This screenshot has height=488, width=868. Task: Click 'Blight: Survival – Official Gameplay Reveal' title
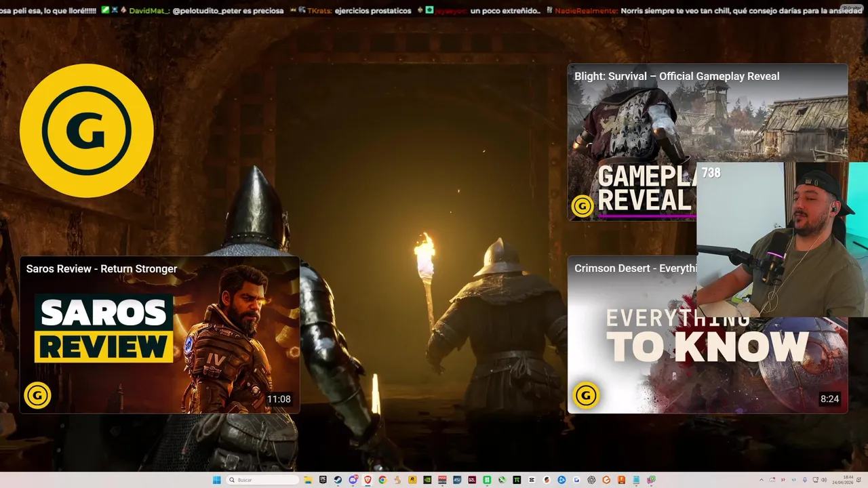677,77
